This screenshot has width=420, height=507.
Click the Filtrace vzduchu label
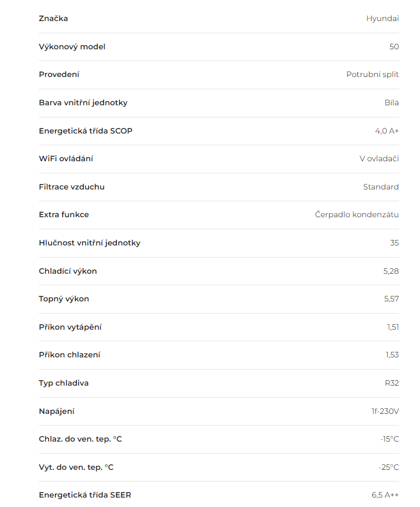tap(72, 187)
